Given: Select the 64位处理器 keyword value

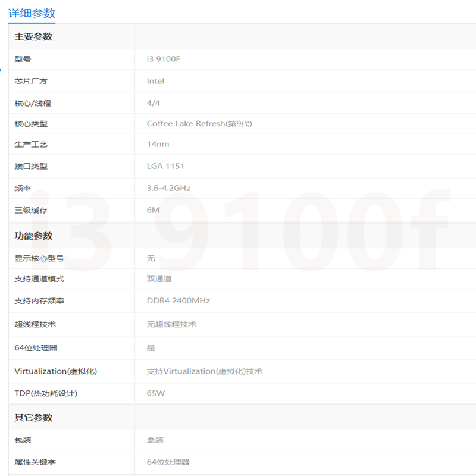Looking at the screenshot, I should 168,462.
